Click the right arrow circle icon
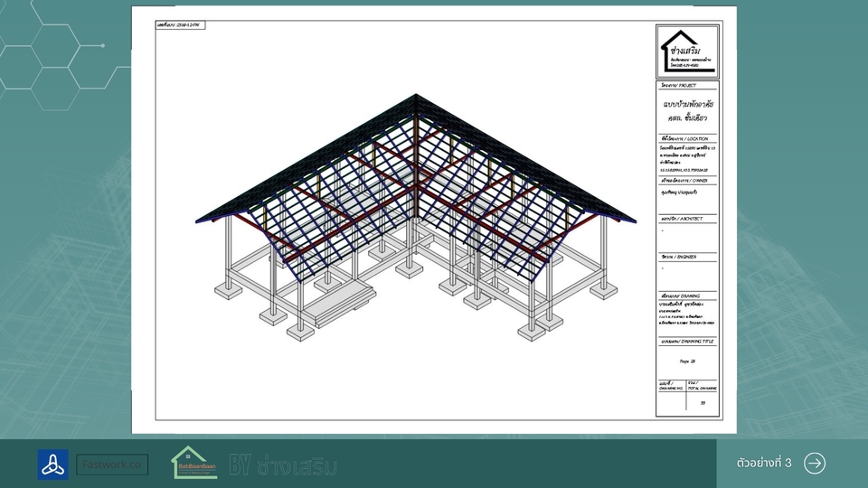 pyautogui.click(x=815, y=464)
